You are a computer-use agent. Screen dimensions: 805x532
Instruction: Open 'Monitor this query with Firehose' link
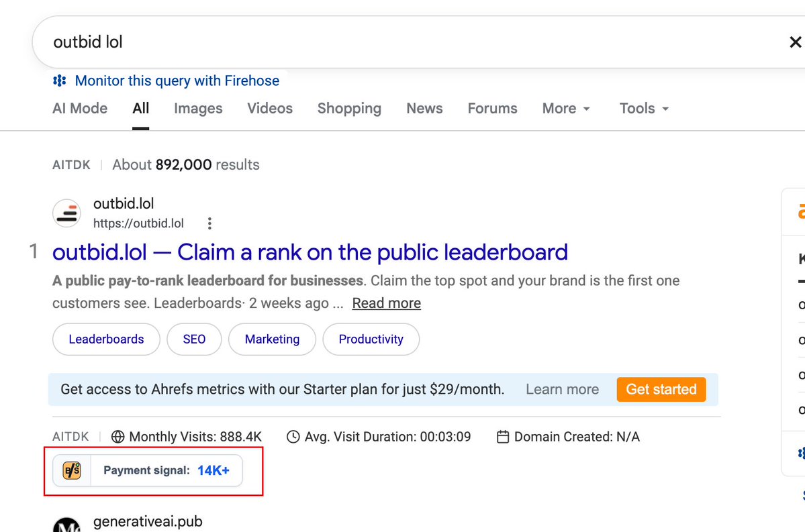pos(177,81)
